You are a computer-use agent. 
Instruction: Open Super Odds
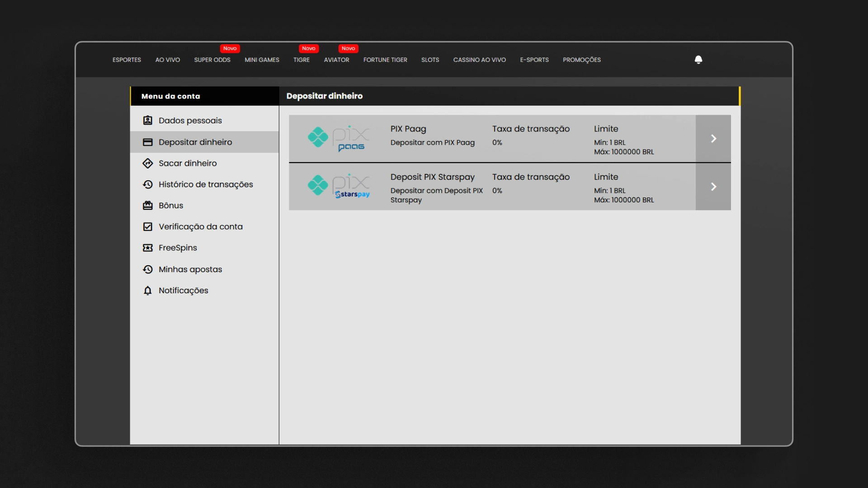[212, 60]
